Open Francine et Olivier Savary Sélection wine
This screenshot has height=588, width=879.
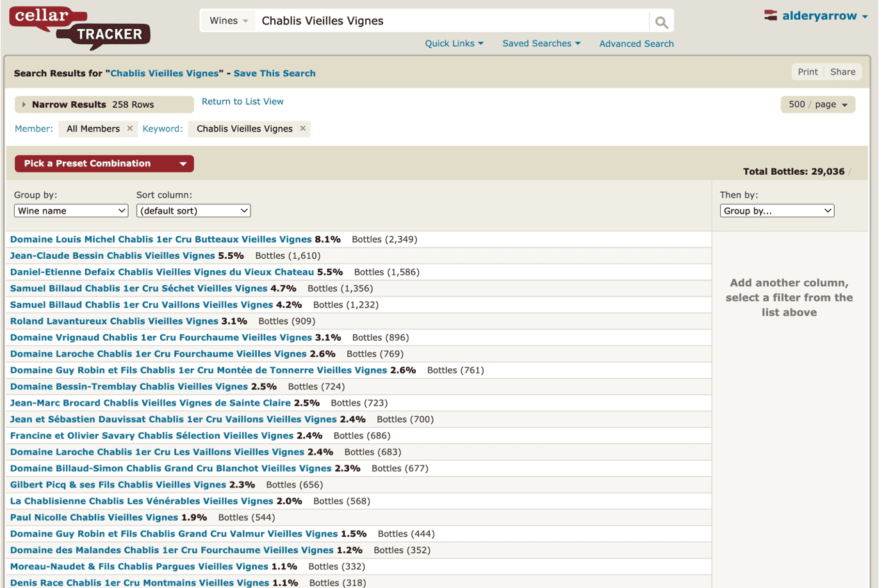152,436
